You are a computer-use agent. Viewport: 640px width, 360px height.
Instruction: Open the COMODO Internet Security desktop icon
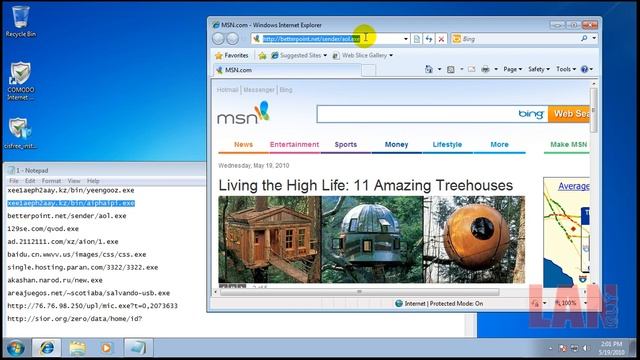pyautogui.click(x=20, y=81)
